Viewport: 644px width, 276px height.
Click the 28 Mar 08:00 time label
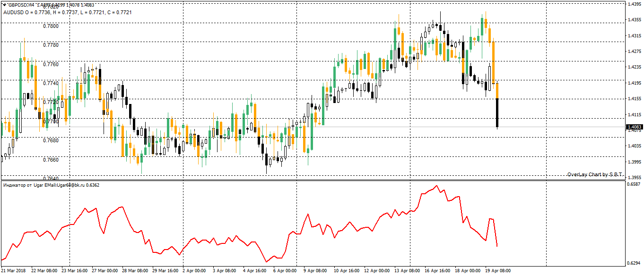tap(135, 271)
